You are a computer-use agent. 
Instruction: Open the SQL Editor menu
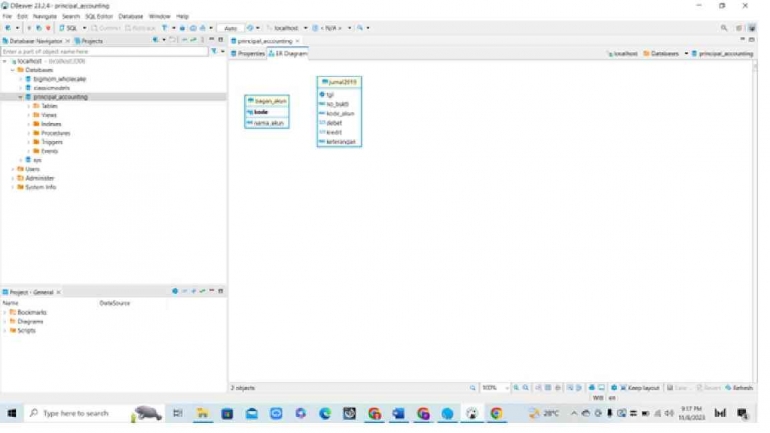click(x=99, y=16)
